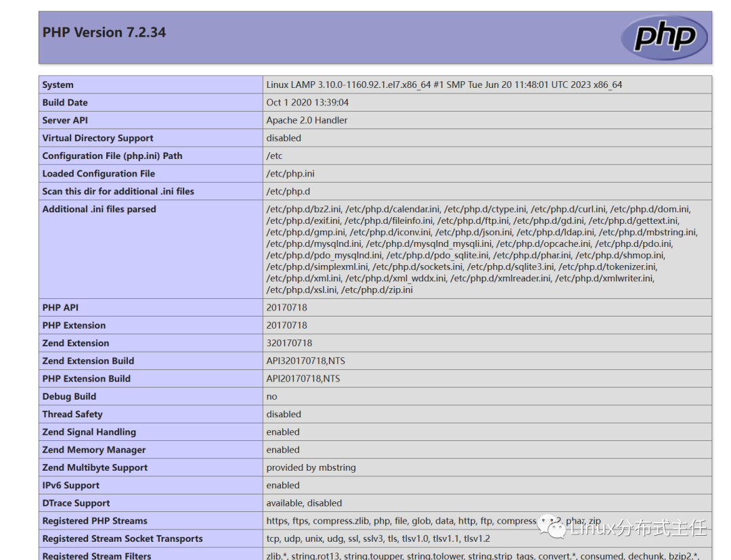Image resolution: width=731 pixels, height=560 pixels.
Task: Click the parsed .ini files list
Action: pyautogui.click(x=482, y=250)
